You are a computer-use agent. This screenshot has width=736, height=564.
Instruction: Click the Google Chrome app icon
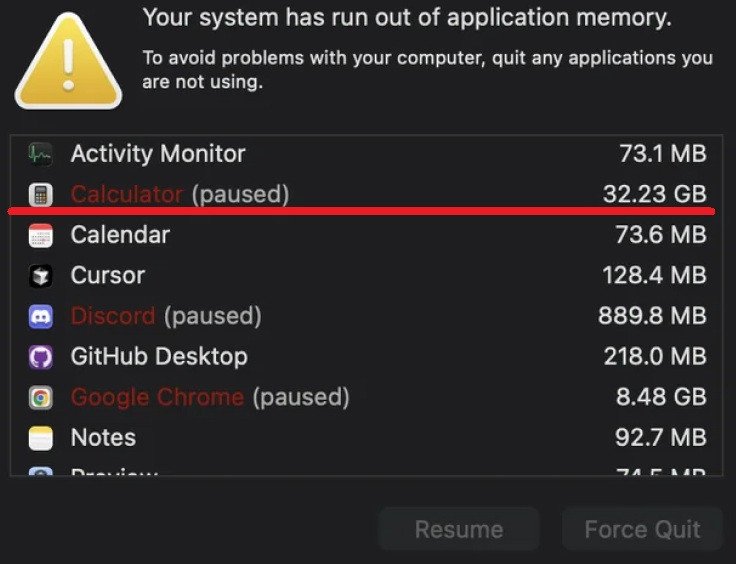pos(40,397)
